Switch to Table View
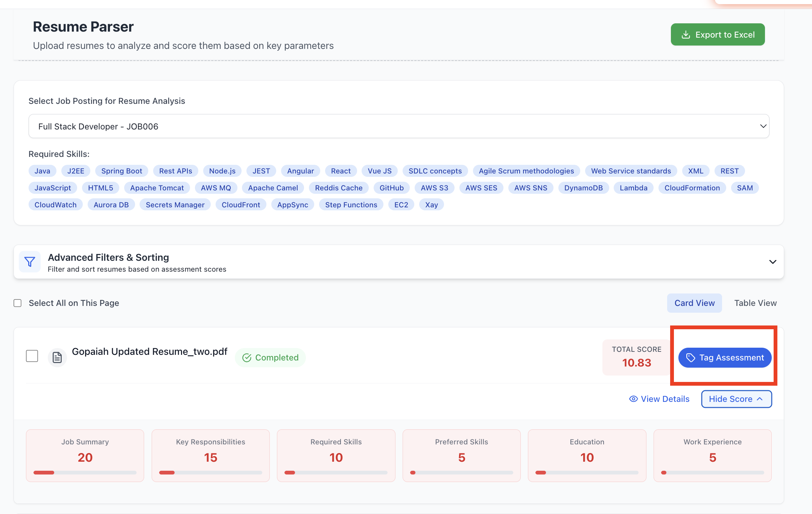The height and width of the screenshot is (514, 812). tap(755, 303)
